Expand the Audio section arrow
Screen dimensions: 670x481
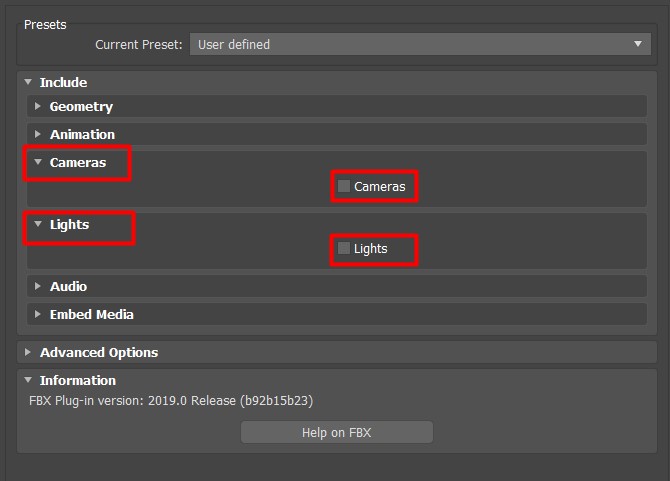pos(38,286)
